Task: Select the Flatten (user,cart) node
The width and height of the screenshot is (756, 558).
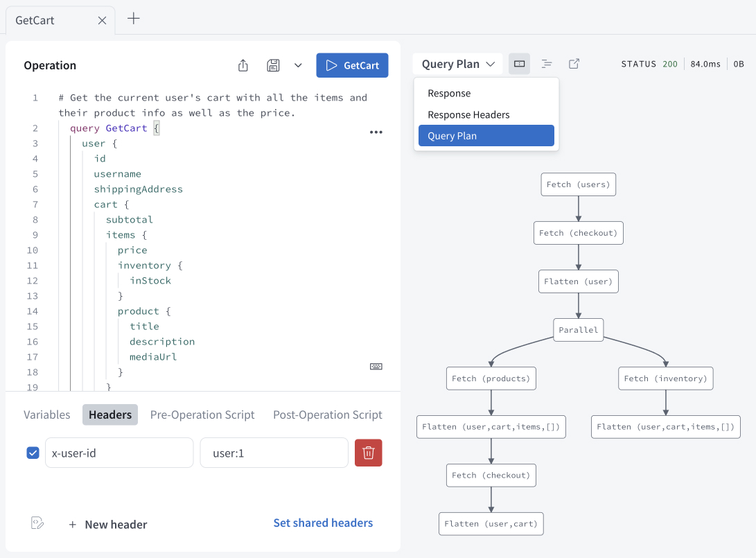Action: click(491, 524)
